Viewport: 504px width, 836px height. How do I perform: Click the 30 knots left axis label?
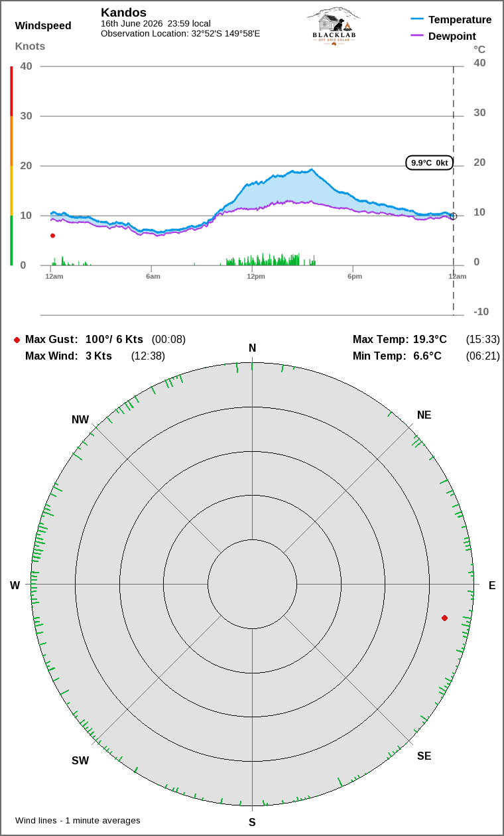(27, 115)
